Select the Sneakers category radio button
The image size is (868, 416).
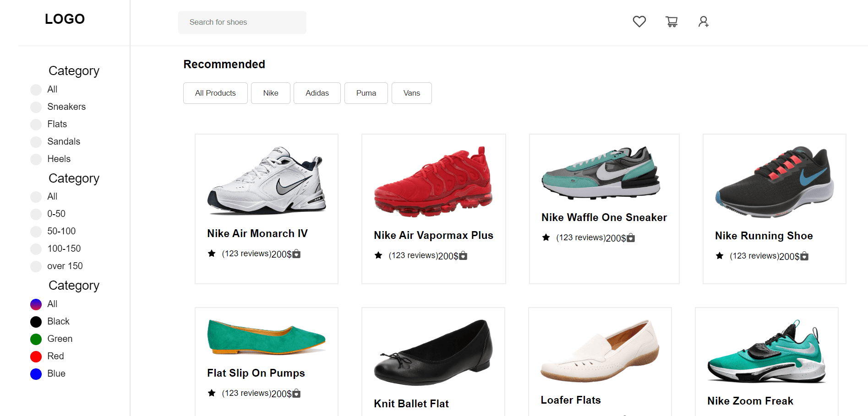(36, 107)
